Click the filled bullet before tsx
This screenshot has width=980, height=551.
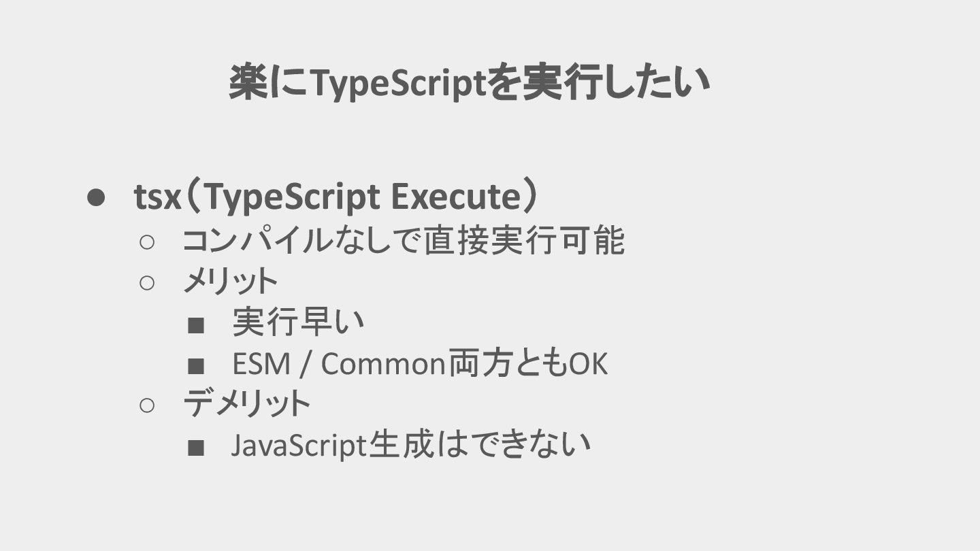point(95,198)
